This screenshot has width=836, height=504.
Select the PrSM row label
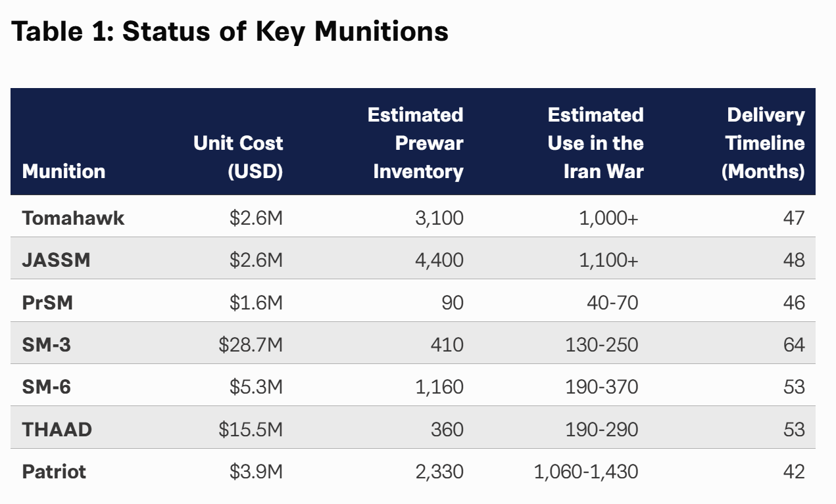coord(49,302)
